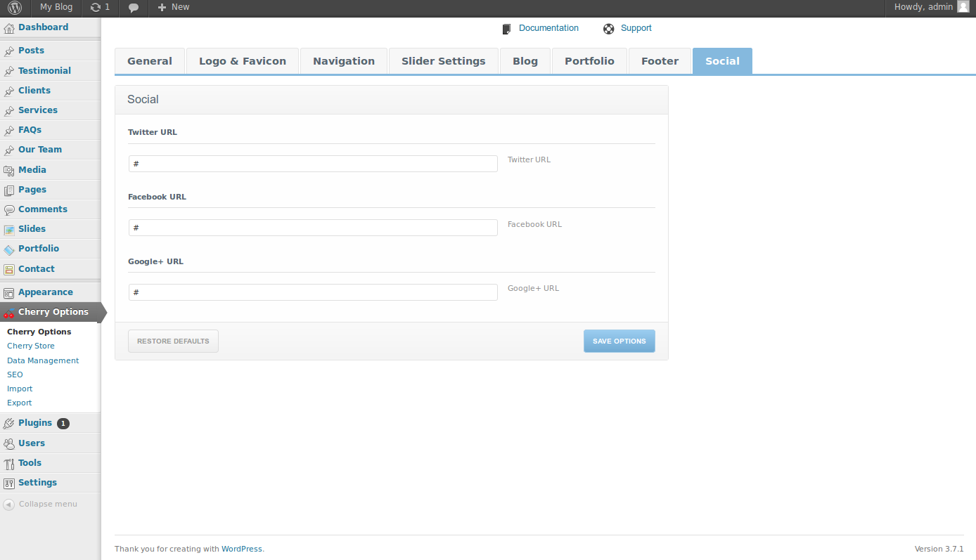Click the WordPress logo icon
976x560 pixels.
15,8
